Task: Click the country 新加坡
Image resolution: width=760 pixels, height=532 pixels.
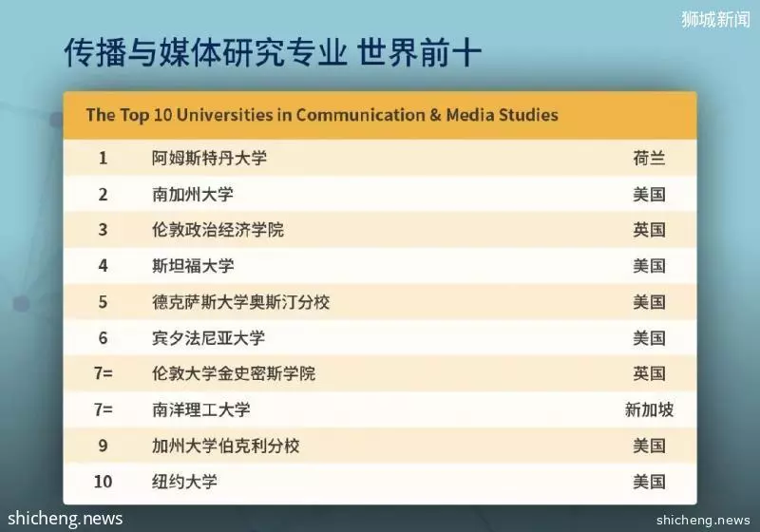Action: (649, 409)
